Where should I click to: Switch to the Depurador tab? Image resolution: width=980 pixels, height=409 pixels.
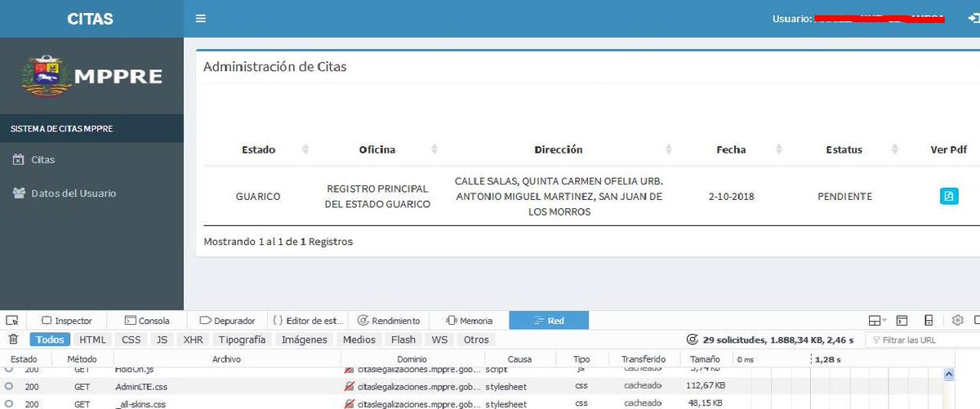[228, 321]
